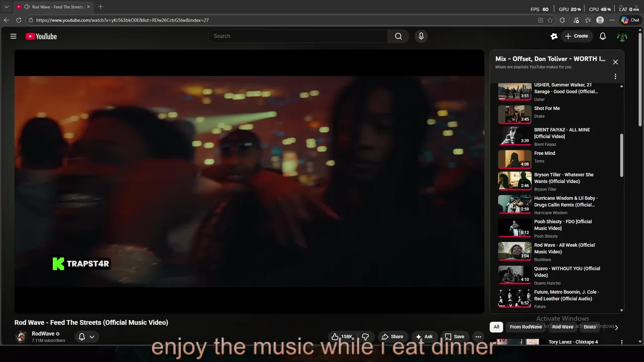Open Pooh Shiesty - FDO thumbnail
Image resolution: width=644 pixels, height=362 pixels.
[515, 227]
